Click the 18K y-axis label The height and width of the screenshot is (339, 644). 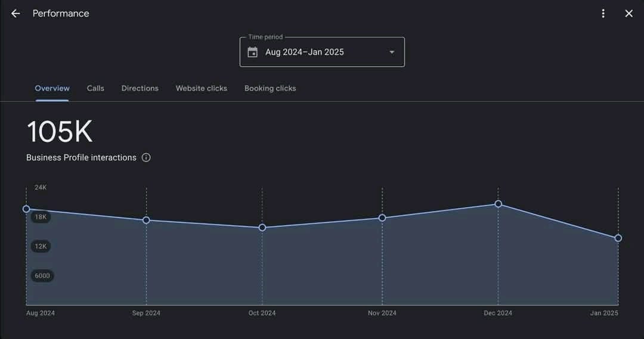tap(41, 217)
